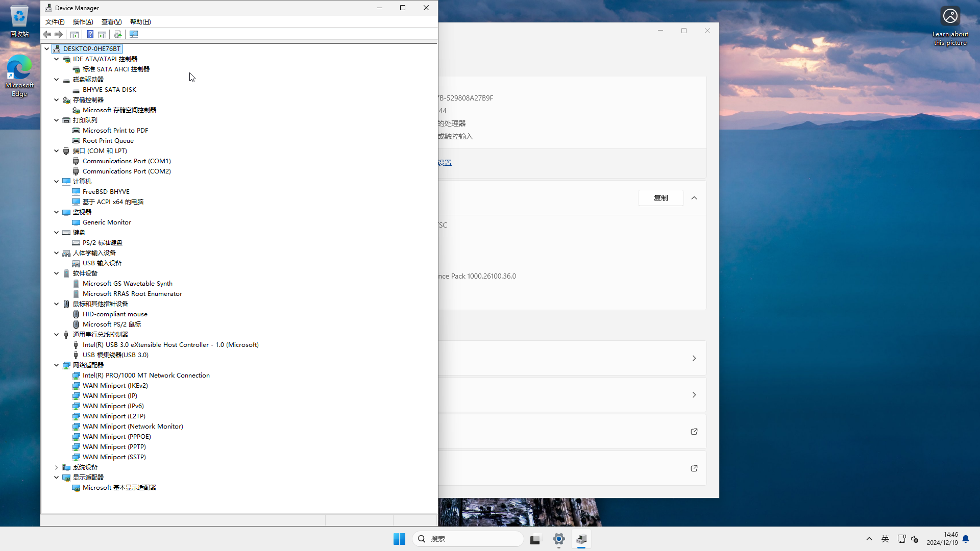The width and height of the screenshot is (980, 551).
Task: Open the 帮助(H) menu
Action: point(140,22)
